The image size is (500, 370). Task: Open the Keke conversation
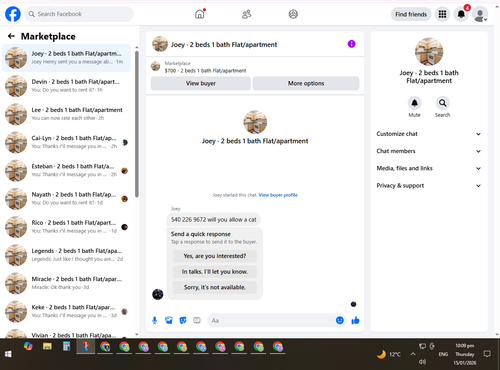click(x=66, y=311)
